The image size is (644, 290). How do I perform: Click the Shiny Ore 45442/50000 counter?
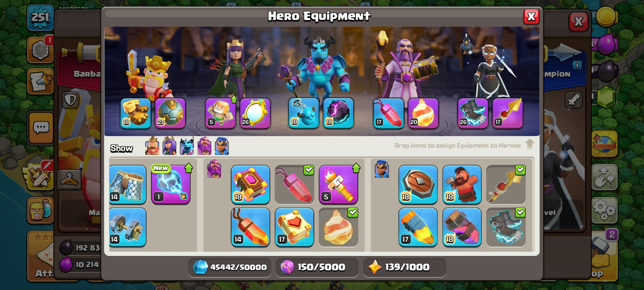click(x=229, y=267)
